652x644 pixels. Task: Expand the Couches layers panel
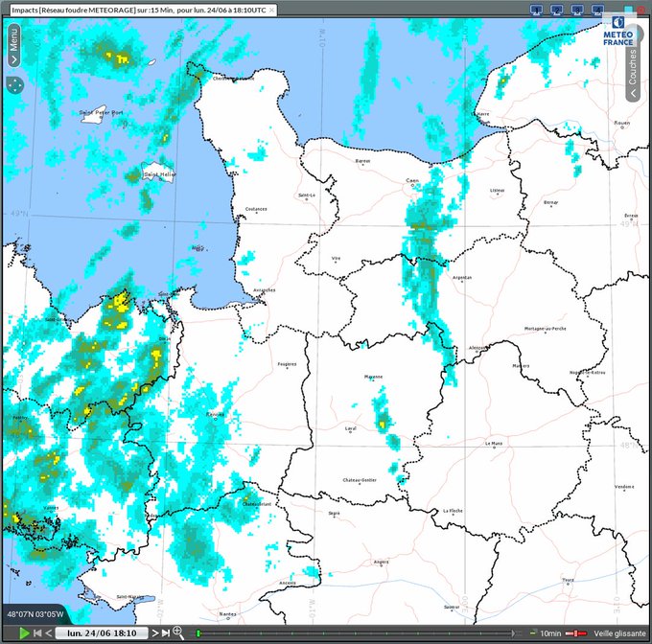pos(633,73)
